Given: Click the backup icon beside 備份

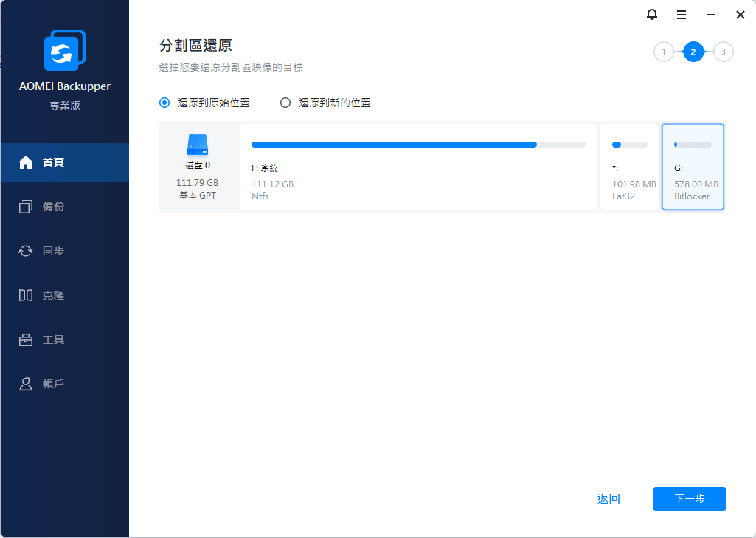Looking at the screenshot, I should (26, 207).
